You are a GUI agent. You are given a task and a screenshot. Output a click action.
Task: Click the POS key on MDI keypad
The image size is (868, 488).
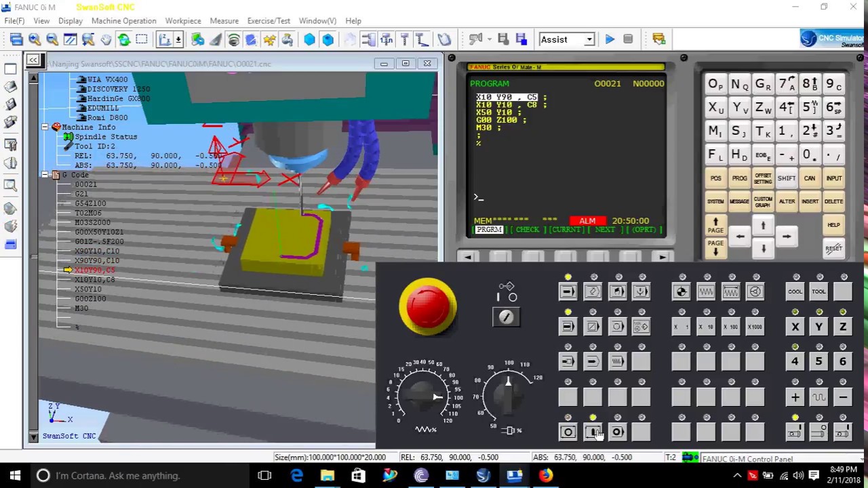point(715,178)
